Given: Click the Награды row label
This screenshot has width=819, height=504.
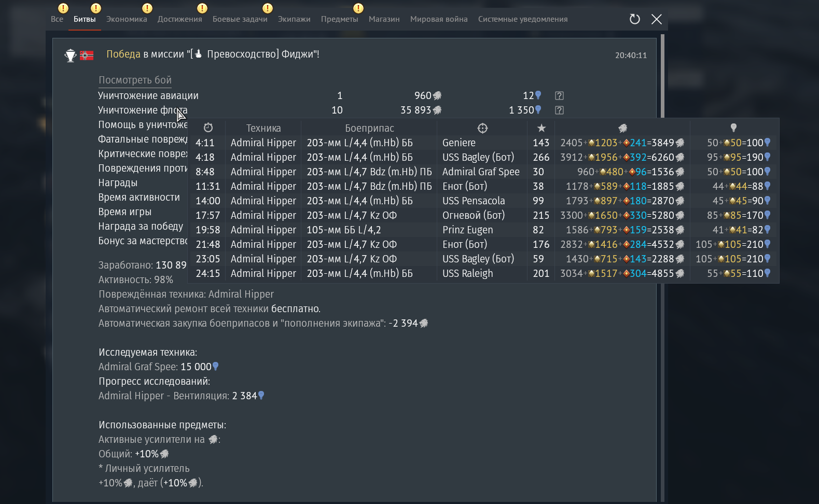Looking at the screenshot, I should [118, 183].
